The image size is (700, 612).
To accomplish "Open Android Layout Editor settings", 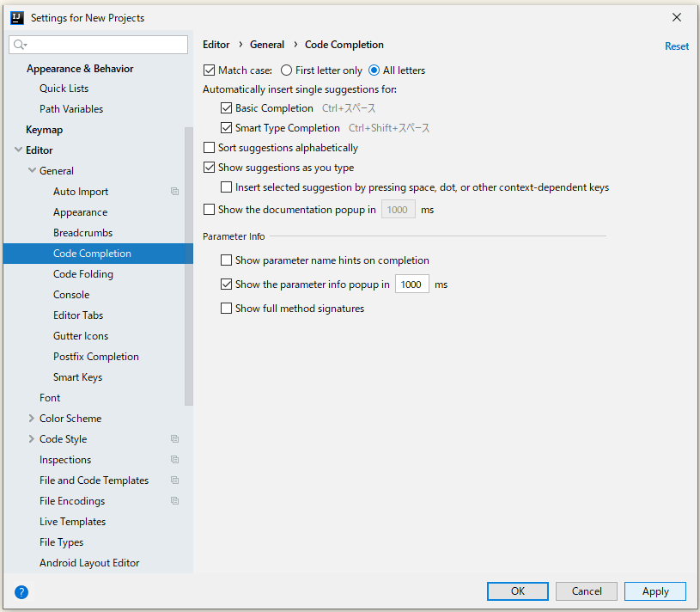I will point(89,563).
